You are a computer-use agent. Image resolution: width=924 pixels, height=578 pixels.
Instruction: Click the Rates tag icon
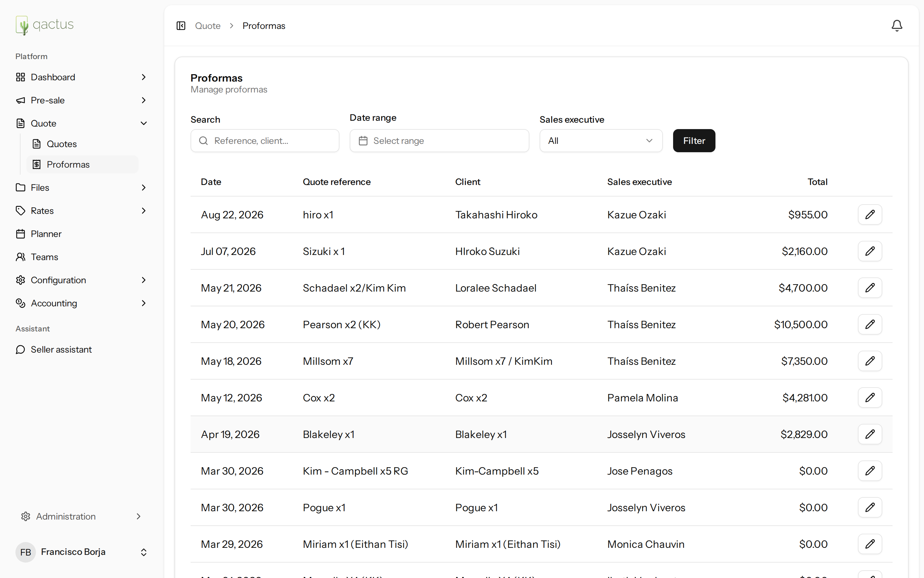[21, 211]
